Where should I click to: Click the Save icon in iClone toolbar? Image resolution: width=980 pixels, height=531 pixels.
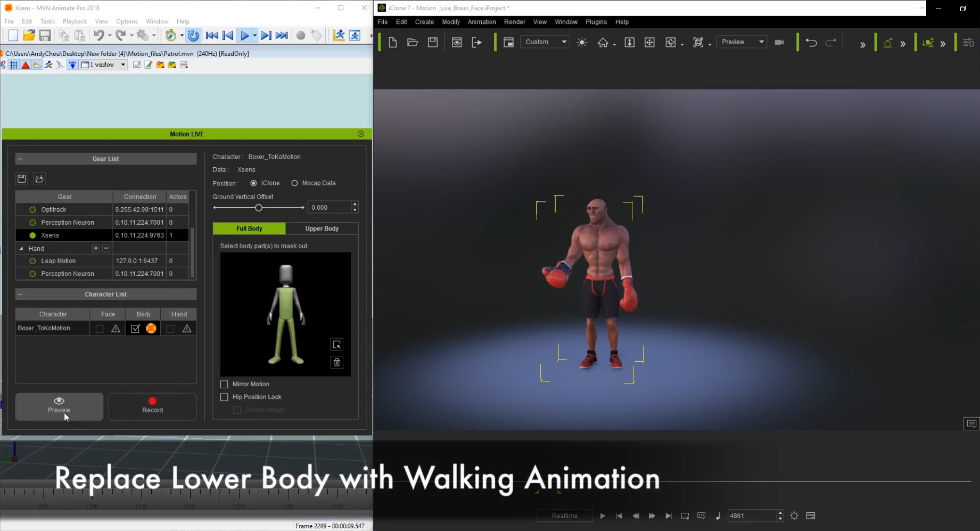tap(433, 43)
